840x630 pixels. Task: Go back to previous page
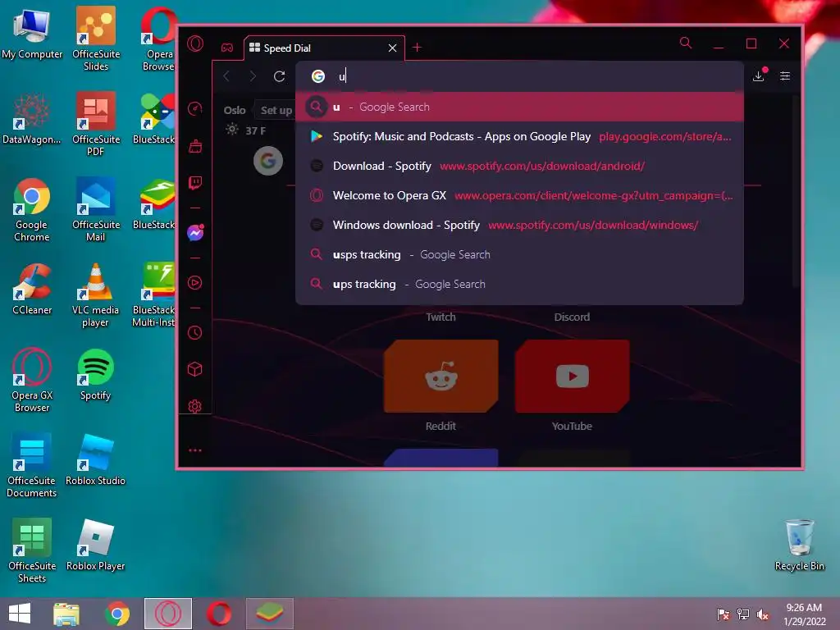[x=226, y=76]
